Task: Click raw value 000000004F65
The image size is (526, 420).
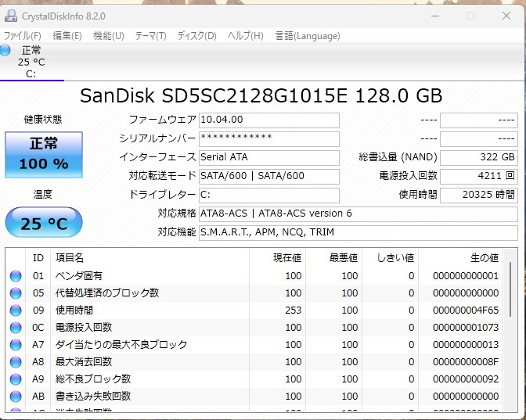Action: click(466, 311)
